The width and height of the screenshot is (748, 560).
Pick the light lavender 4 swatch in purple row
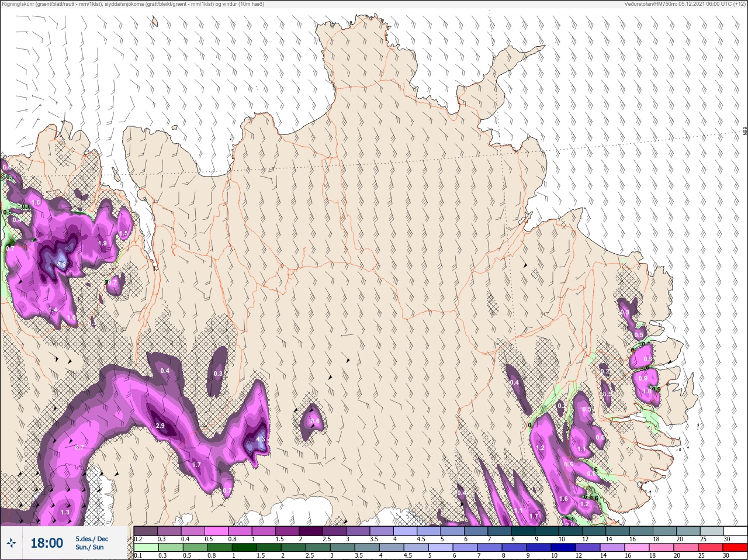click(405, 531)
